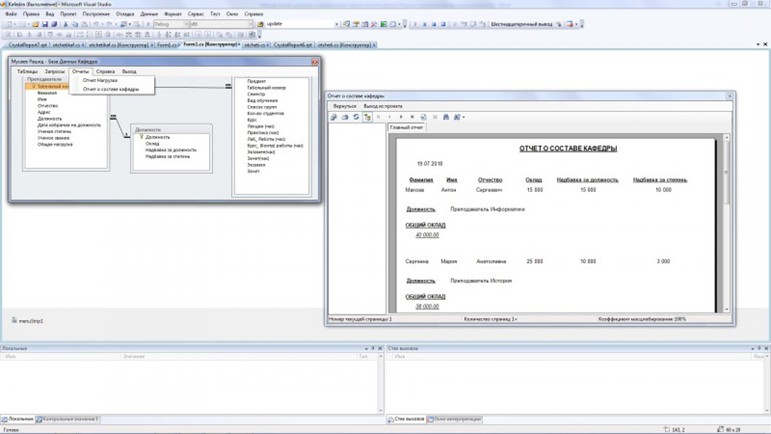Close the Кафедра database form window

tap(315, 61)
